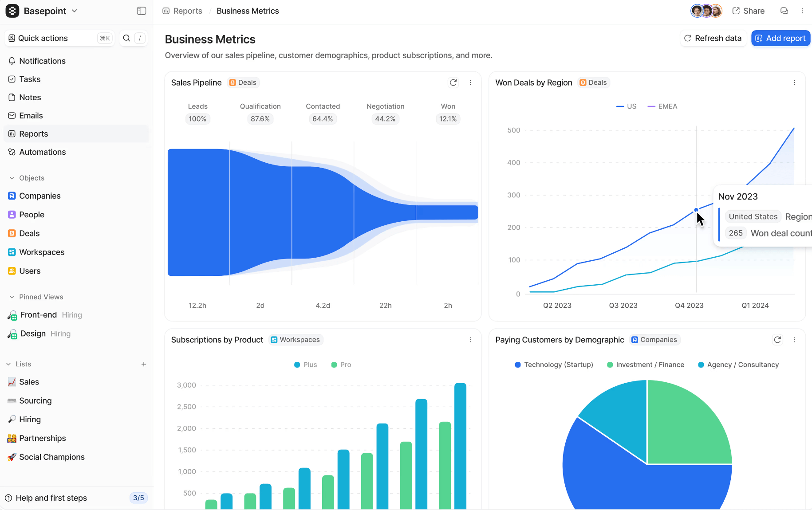
Task: Open the comments icon in header
Action: click(784, 11)
